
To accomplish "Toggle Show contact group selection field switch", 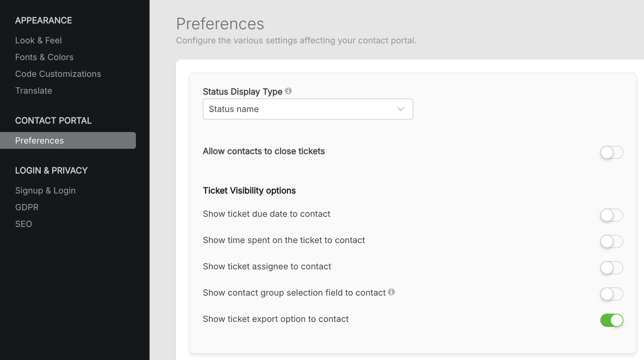I will pyautogui.click(x=612, y=294).
